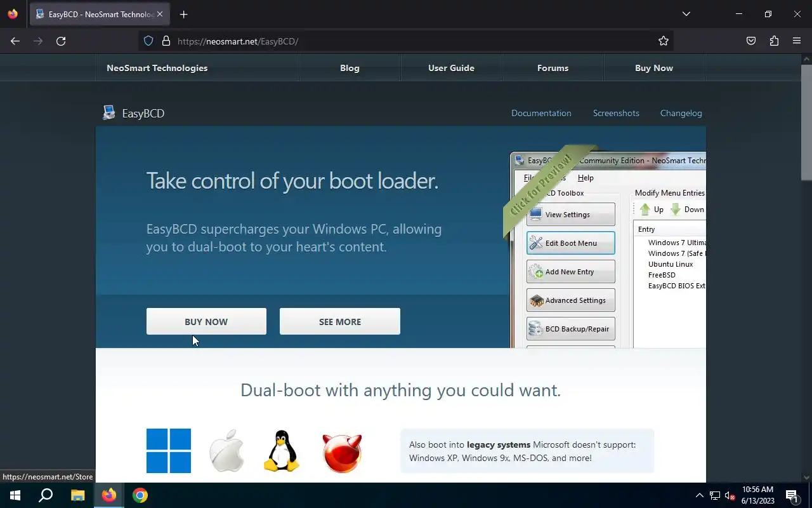Click Buy Now in the top navigation
Screen dimensions: 812x508
(x=654, y=68)
